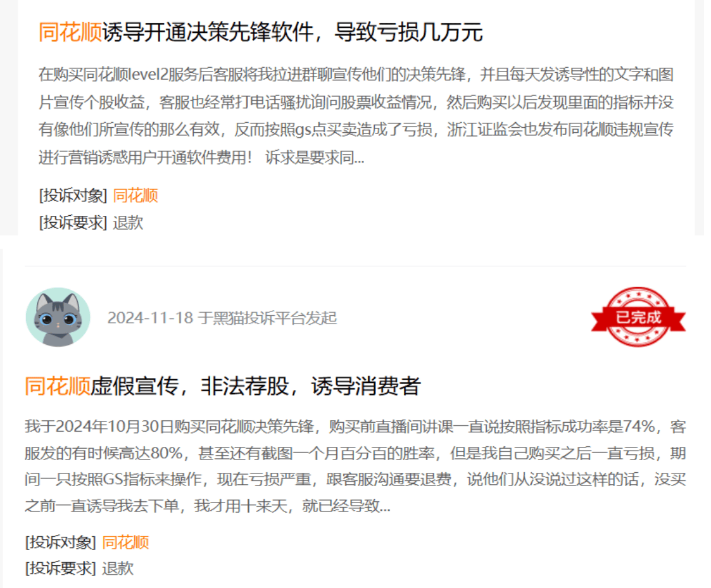Expand truncated text ending 诉求是要求同...
711x588 pixels.
[315, 158]
